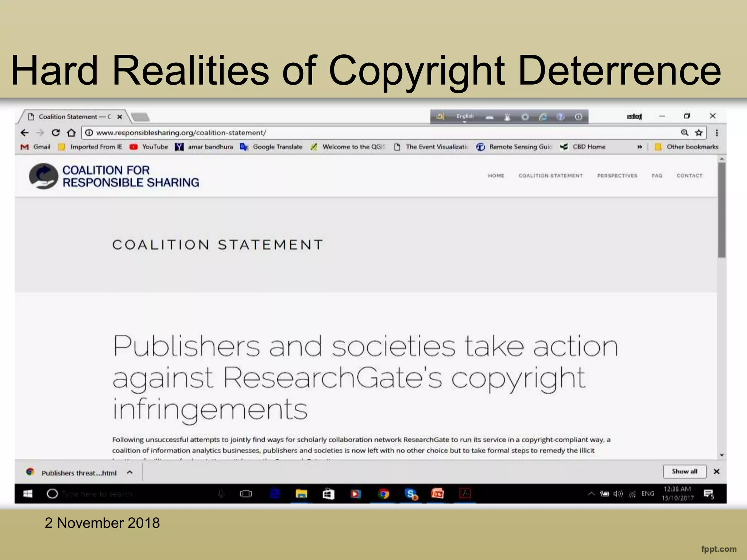Bookmark this page with the star
The image size is (747, 560).
[699, 133]
